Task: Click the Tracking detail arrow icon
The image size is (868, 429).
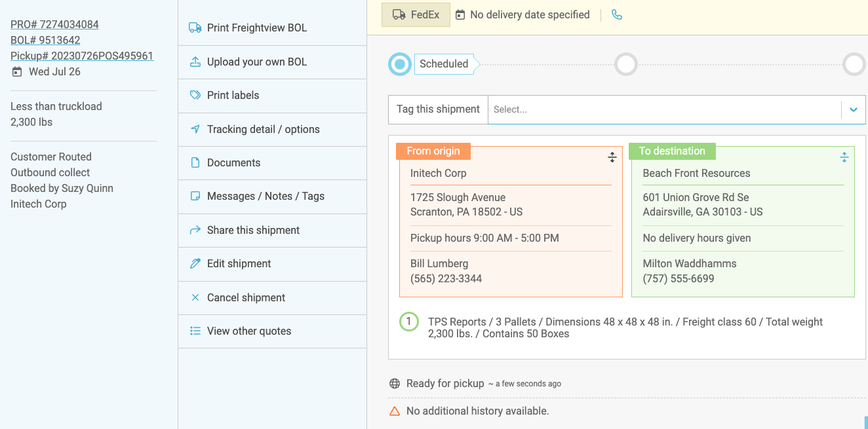Action: click(195, 129)
